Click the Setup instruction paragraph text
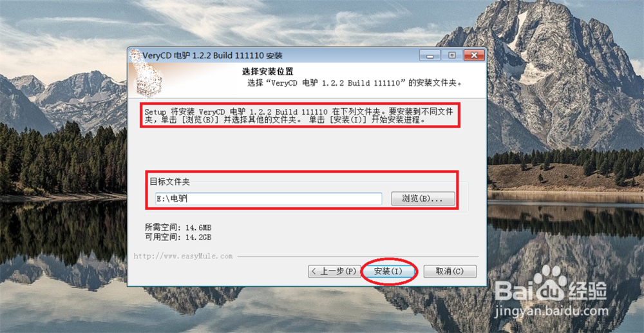 299,116
